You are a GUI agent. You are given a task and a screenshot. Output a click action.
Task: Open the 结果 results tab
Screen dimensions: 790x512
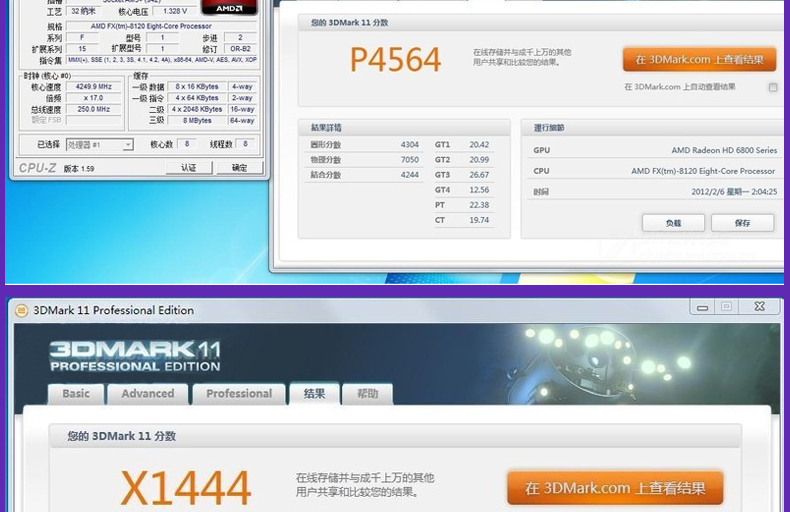click(x=314, y=394)
